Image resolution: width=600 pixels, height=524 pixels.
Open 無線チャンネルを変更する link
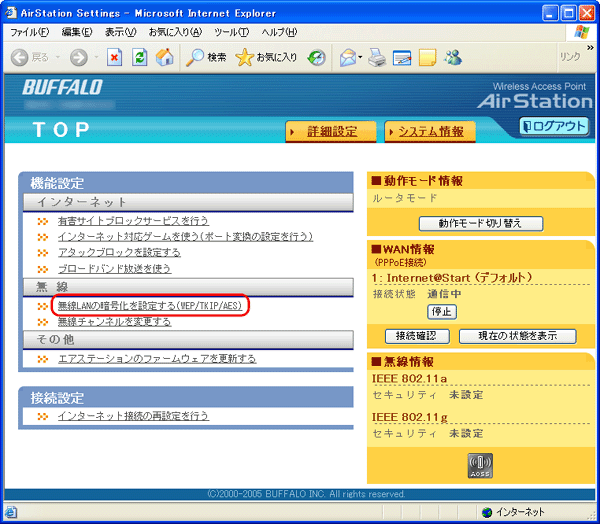coord(114,322)
